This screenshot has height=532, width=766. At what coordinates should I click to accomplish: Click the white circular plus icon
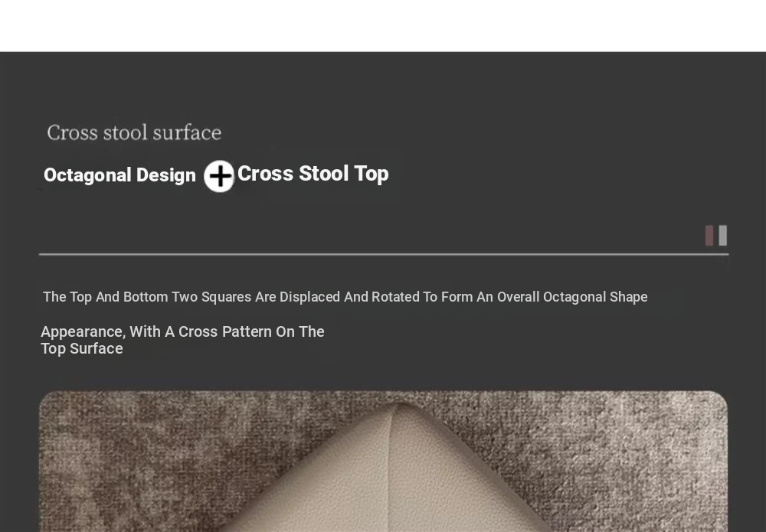coord(219,176)
